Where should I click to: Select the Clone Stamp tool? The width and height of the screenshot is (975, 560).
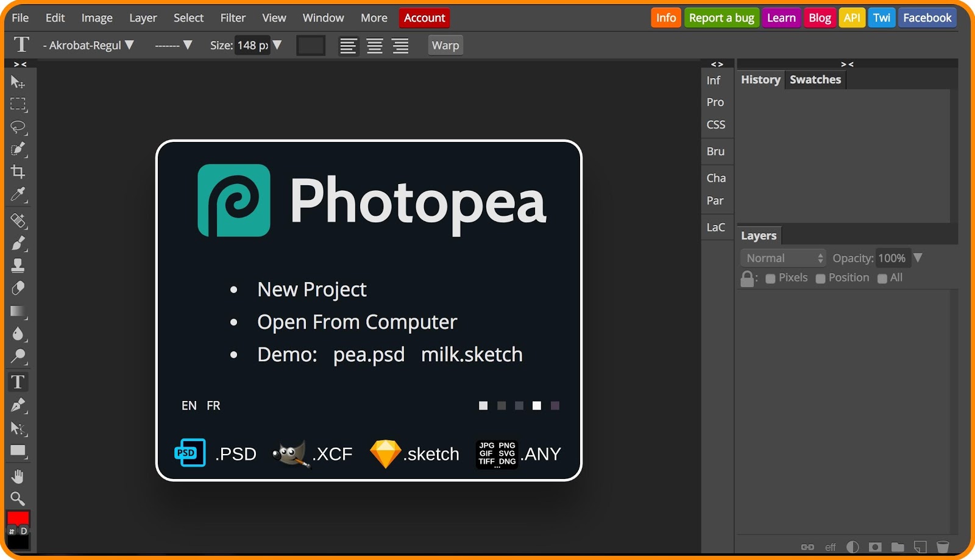[x=18, y=266]
